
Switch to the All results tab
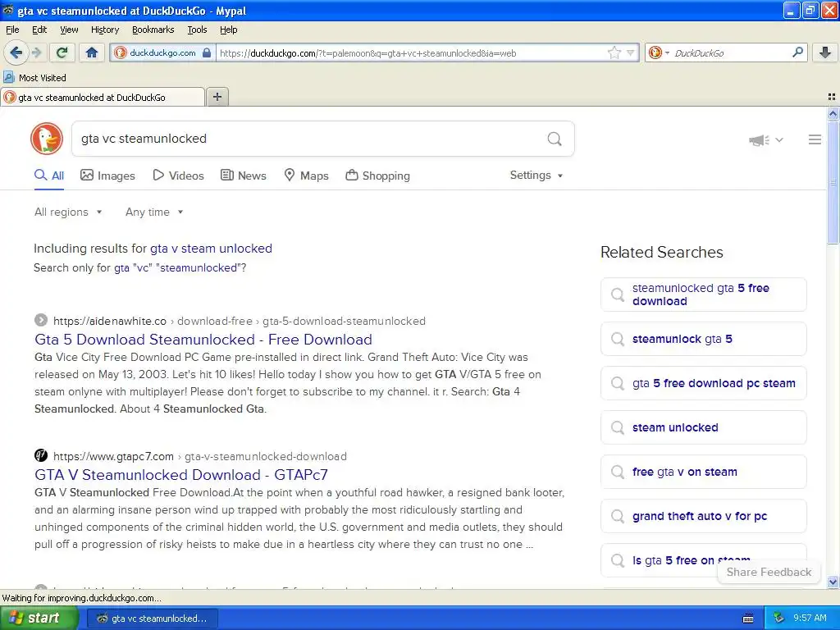click(x=49, y=176)
